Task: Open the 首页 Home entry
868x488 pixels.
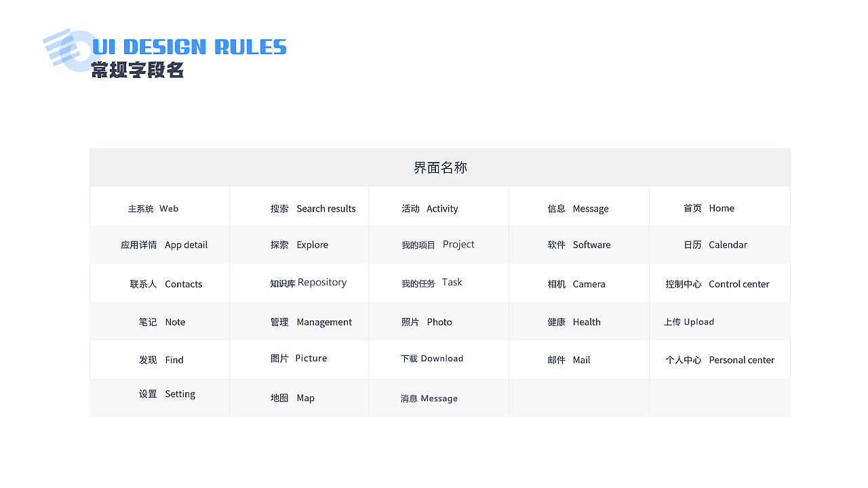Action: 709,208
